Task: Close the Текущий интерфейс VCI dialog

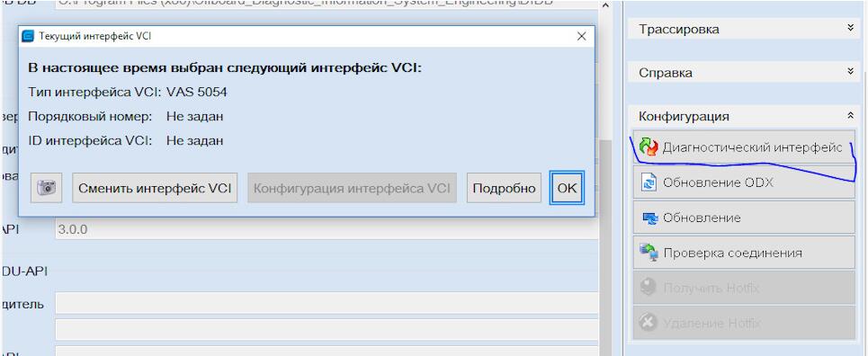Action: pyautogui.click(x=581, y=37)
